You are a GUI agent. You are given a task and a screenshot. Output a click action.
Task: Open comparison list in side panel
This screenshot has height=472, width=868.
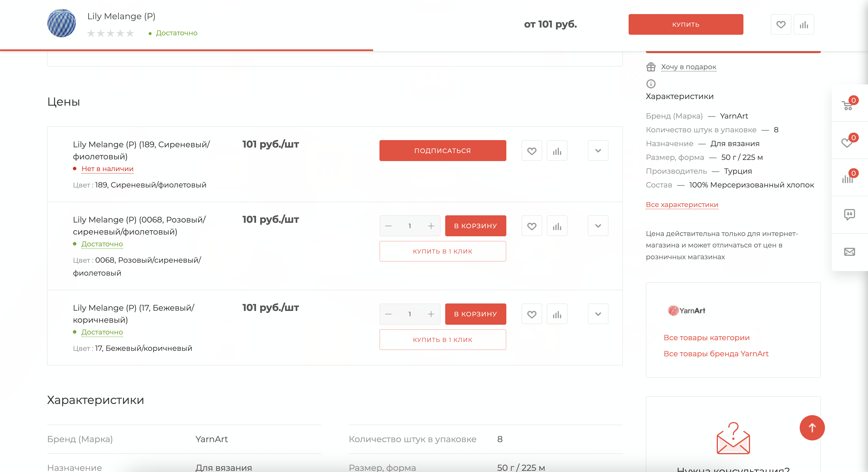point(849,178)
